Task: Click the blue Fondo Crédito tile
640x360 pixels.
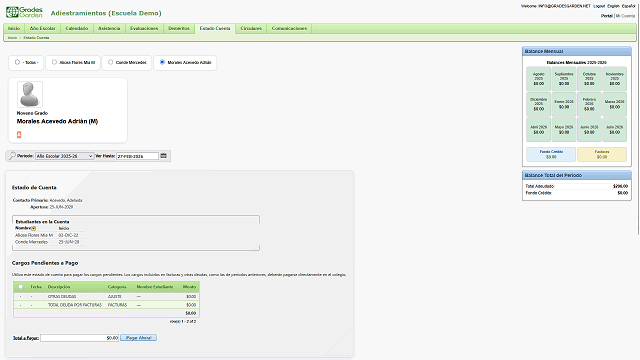Action: (x=551, y=154)
